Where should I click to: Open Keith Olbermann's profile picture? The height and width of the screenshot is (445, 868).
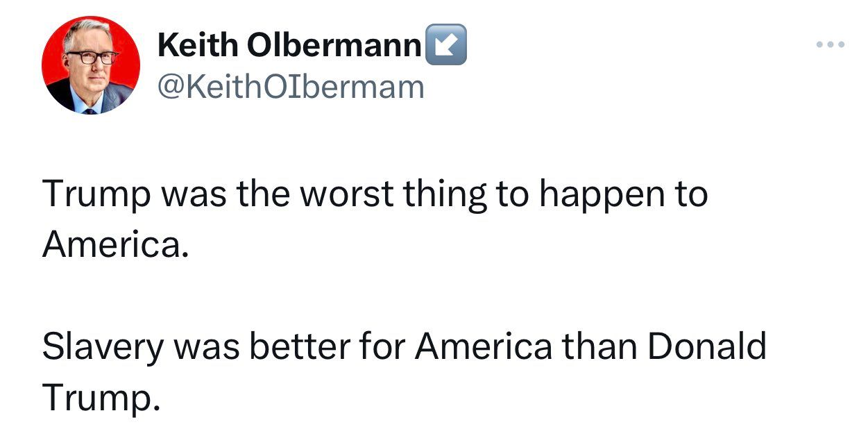tap(91, 65)
